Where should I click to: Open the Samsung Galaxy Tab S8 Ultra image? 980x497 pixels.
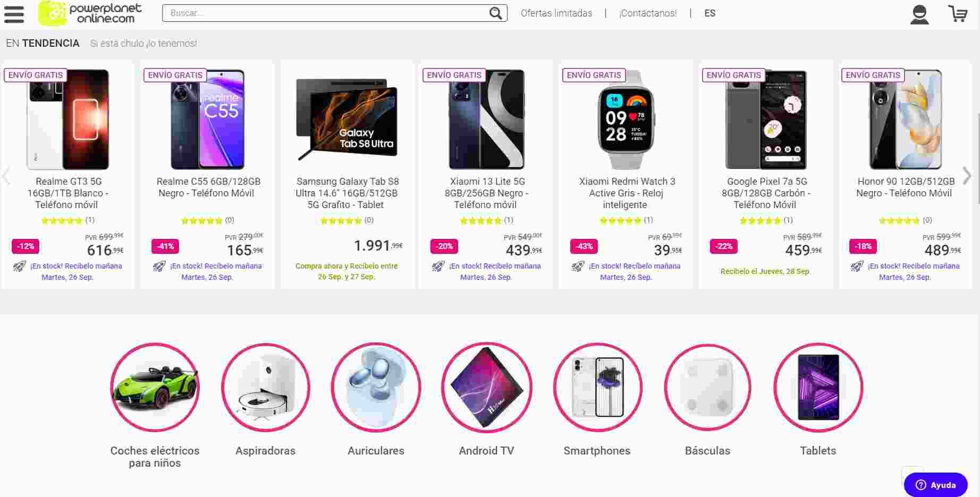347,119
